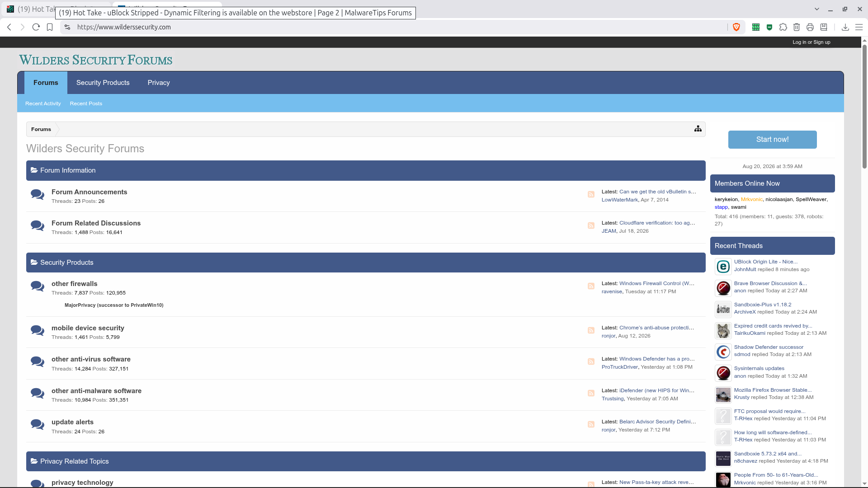Go to Recent Posts
The width and height of the screenshot is (868, 488).
click(x=86, y=103)
